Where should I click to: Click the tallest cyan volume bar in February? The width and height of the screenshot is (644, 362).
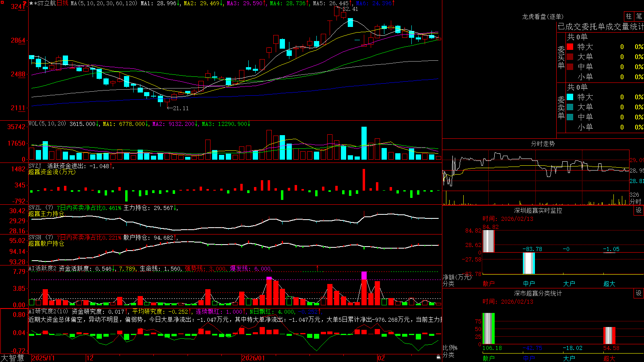coord(364,143)
